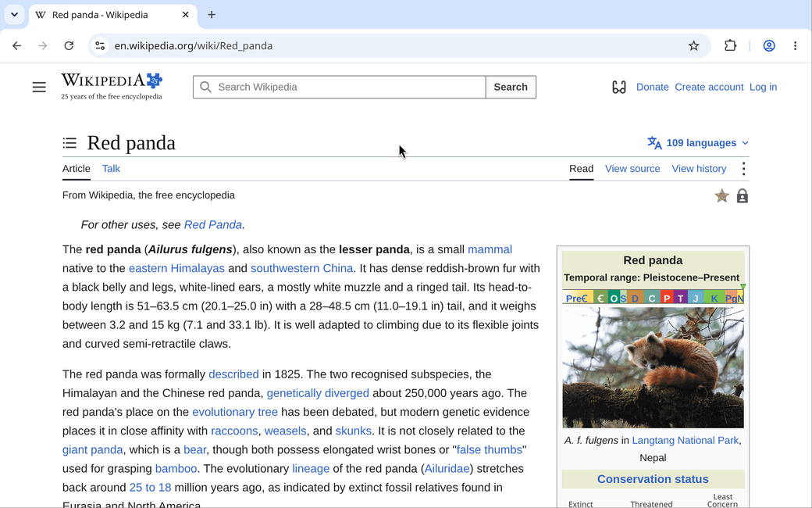Open the tab search dropdown arrow
This screenshot has width=812, height=508.
(15, 15)
